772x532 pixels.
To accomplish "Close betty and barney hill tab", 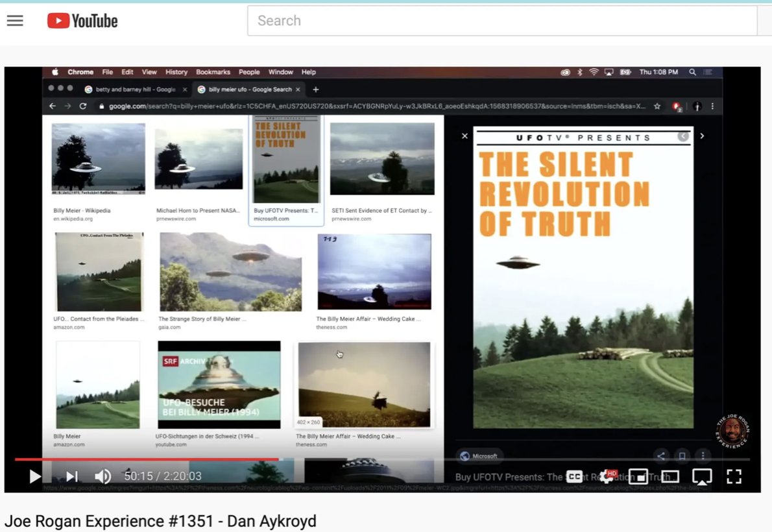I will (185, 90).
